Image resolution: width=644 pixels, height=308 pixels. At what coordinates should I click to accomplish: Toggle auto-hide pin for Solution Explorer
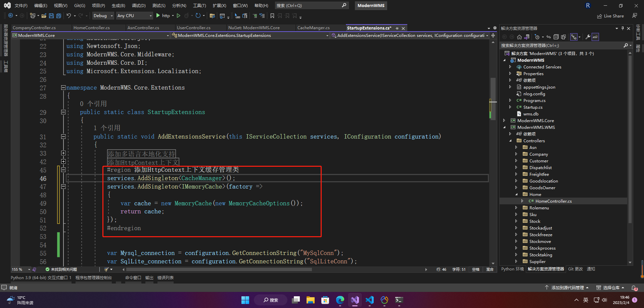[x=623, y=28]
